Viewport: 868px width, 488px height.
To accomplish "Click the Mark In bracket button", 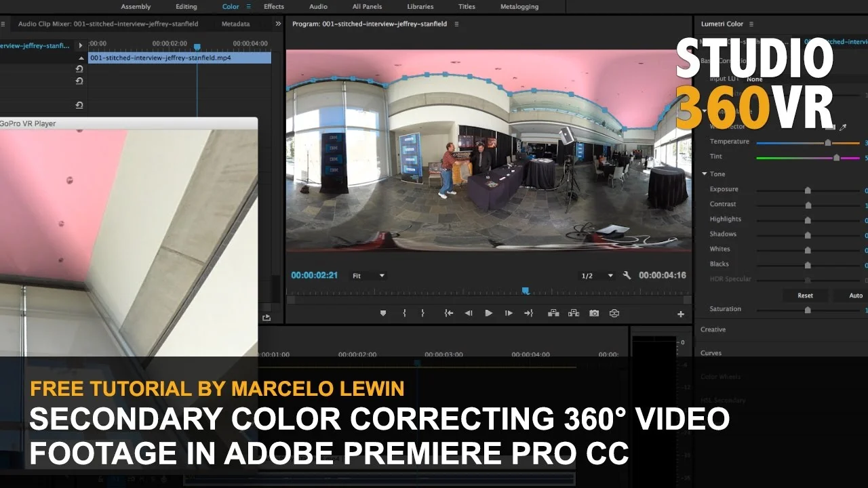I will pyautogui.click(x=405, y=313).
